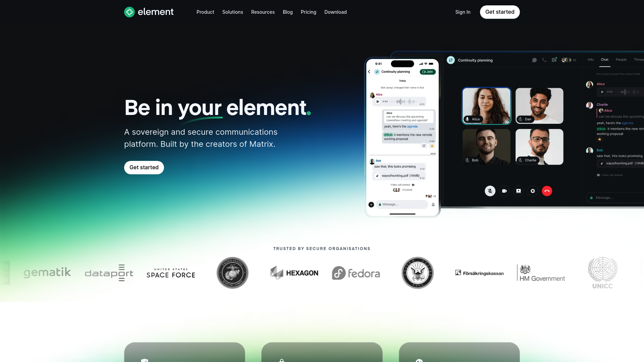Click the red end call button
Screen dimensions: 644x362
coord(547,191)
